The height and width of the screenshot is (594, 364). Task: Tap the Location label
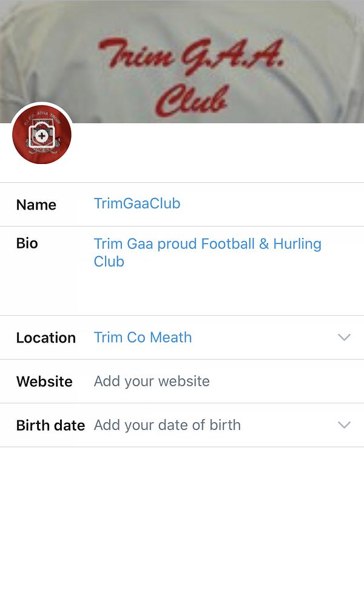(45, 338)
